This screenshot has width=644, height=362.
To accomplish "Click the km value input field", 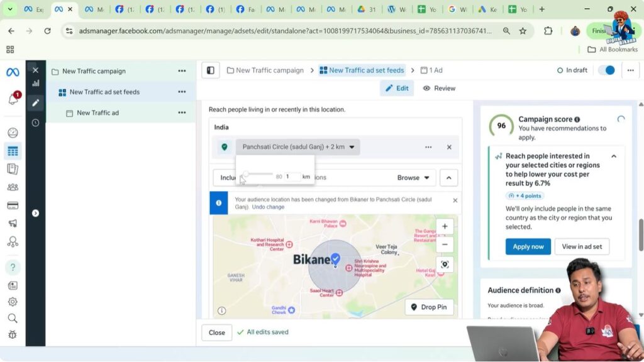I will 293,177.
